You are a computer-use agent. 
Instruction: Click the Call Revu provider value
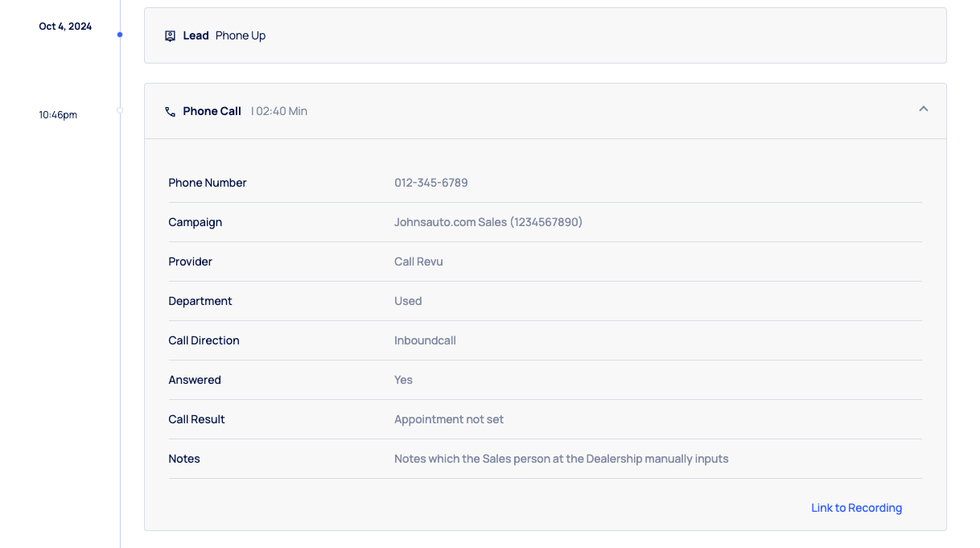(x=418, y=262)
